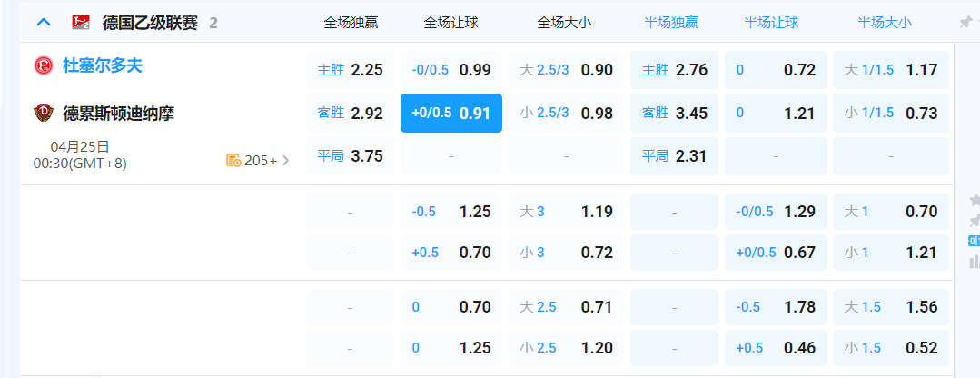The width and height of the screenshot is (980, 378).
Task: Click the 全场独赢 column header
Action: click(351, 23)
